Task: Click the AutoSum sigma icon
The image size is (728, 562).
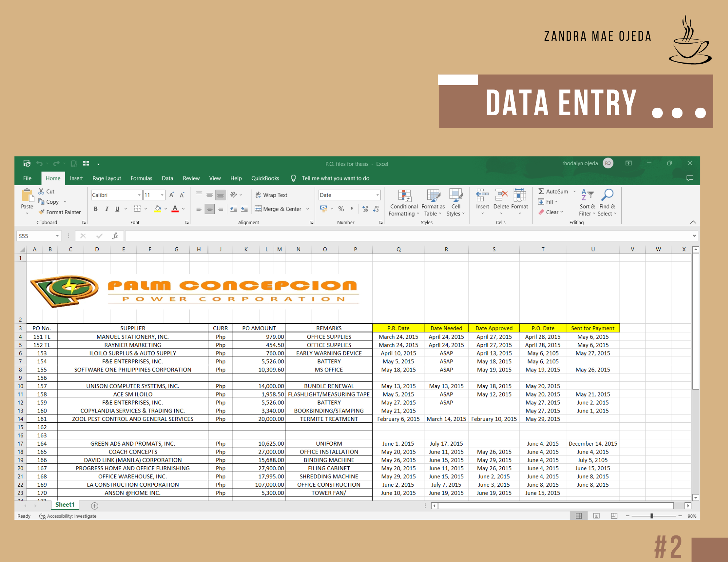Action: click(x=541, y=191)
